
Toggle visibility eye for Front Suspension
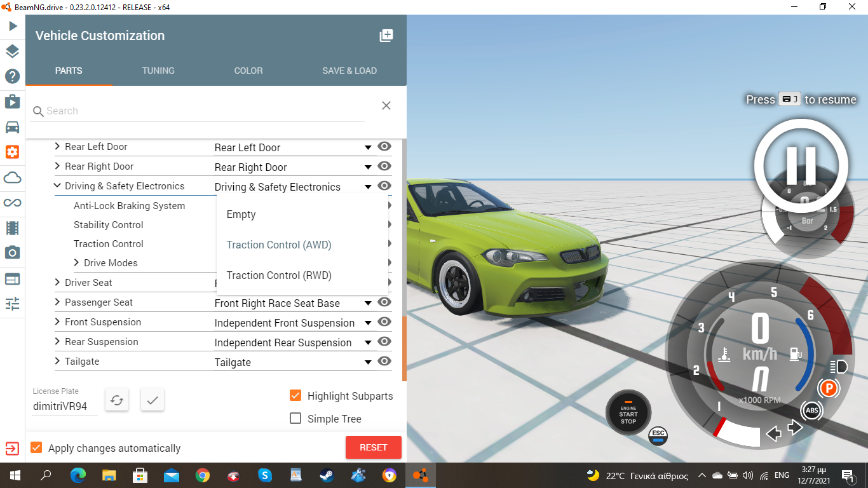(384, 322)
